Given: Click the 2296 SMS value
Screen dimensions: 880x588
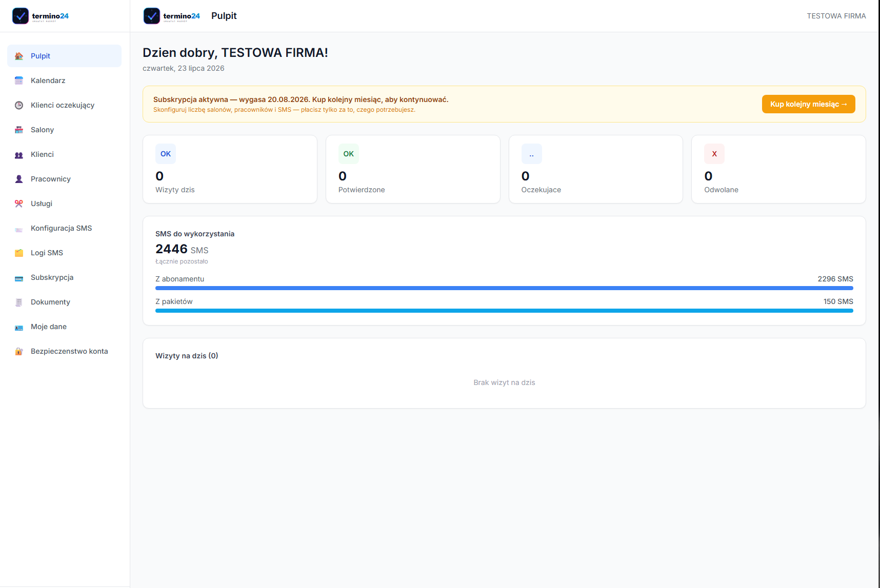Looking at the screenshot, I should pos(835,279).
